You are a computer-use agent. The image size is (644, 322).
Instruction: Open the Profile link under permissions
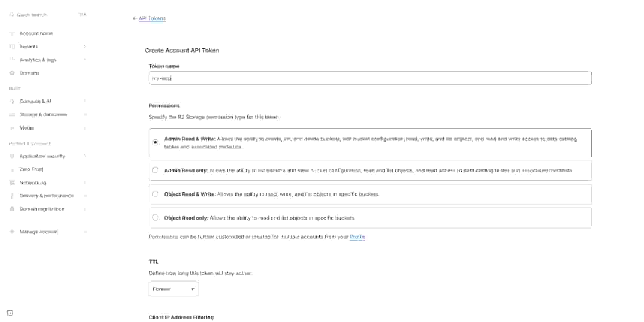tap(357, 237)
